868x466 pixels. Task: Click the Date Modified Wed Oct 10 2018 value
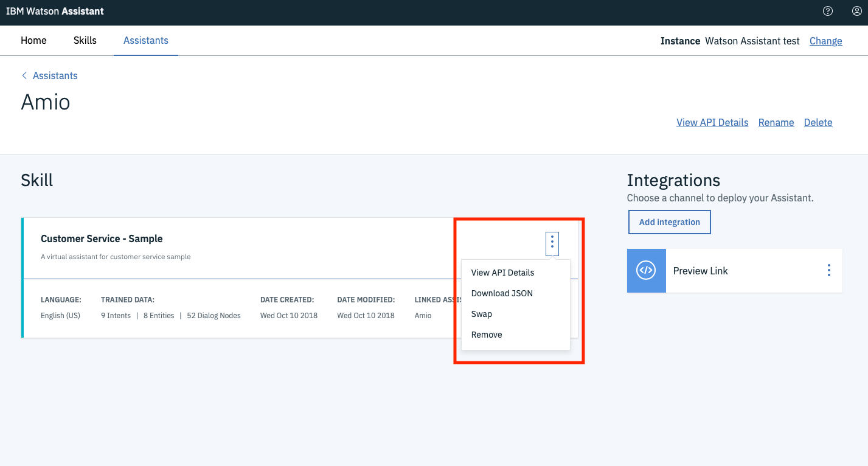pos(366,316)
